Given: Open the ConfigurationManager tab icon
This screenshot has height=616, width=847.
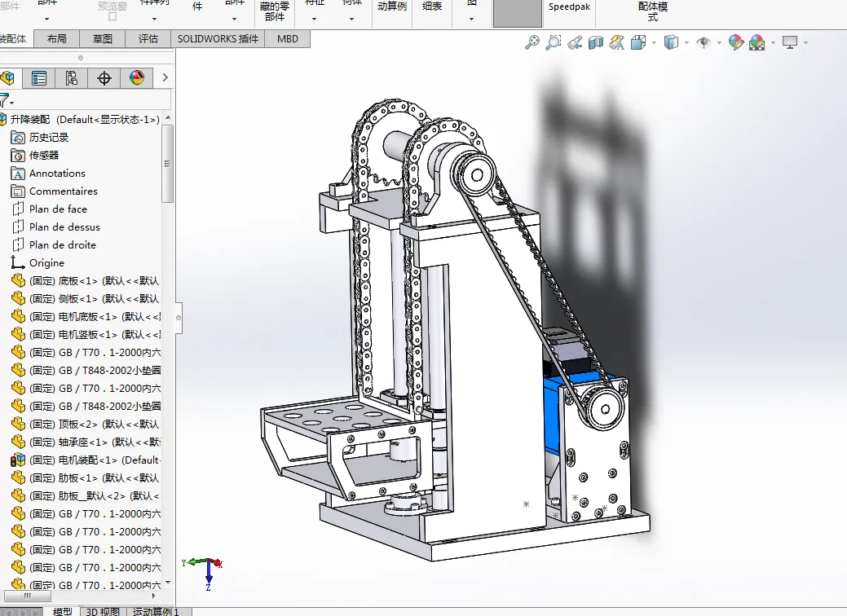Looking at the screenshot, I should [x=72, y=78].
